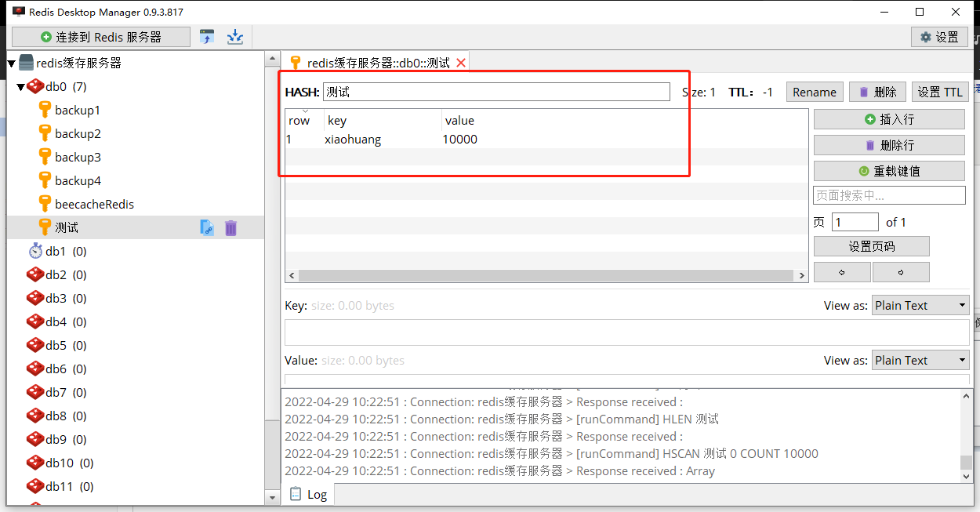Click the HSCAN 测试 0 COUNT 10000 log line

click(551, 454)
